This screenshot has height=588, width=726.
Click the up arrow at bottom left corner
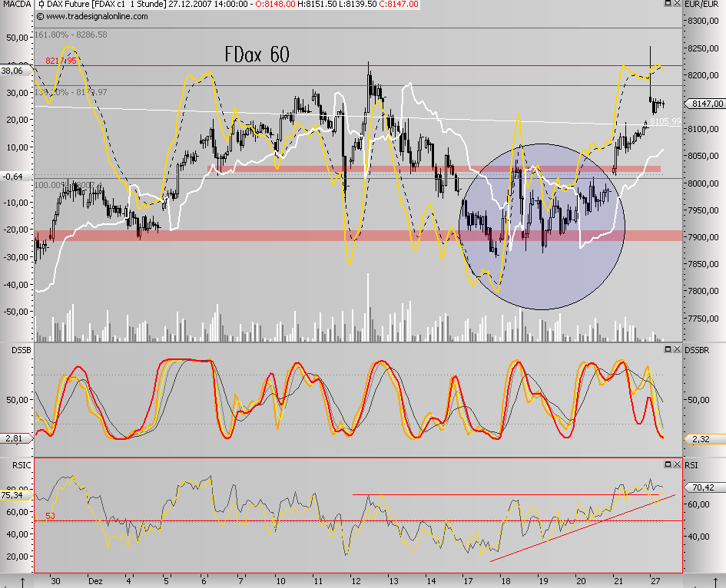[23, 582]
